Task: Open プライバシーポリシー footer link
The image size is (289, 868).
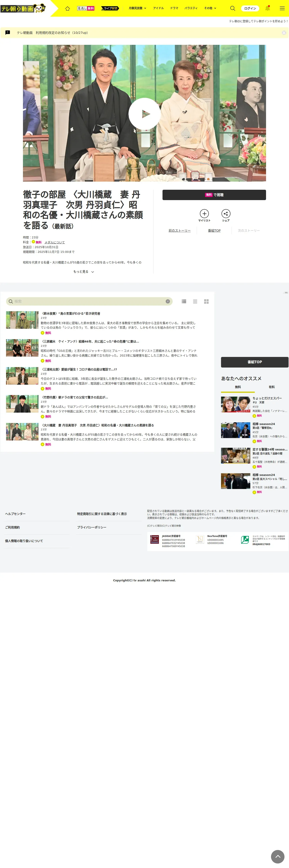Action: point(92,527)
